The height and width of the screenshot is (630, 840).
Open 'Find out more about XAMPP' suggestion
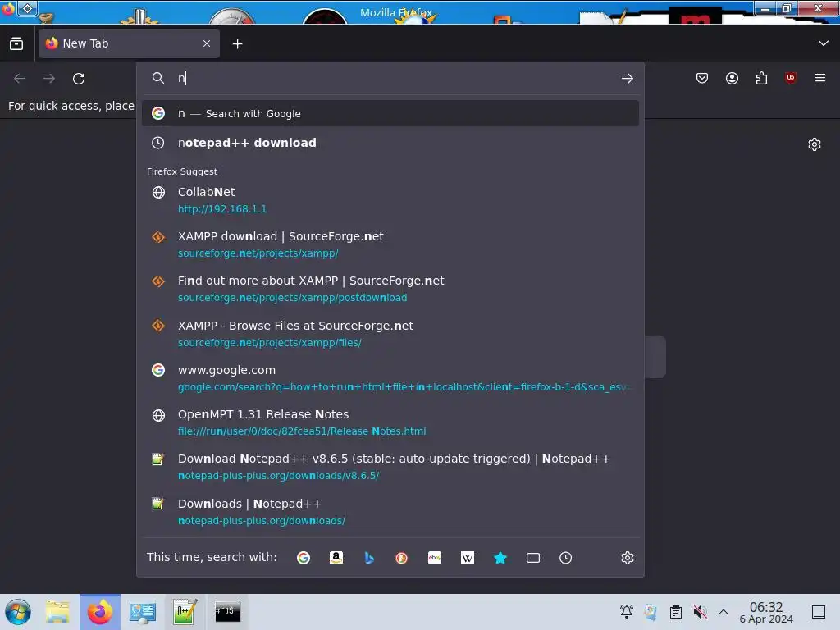point(390,289)
